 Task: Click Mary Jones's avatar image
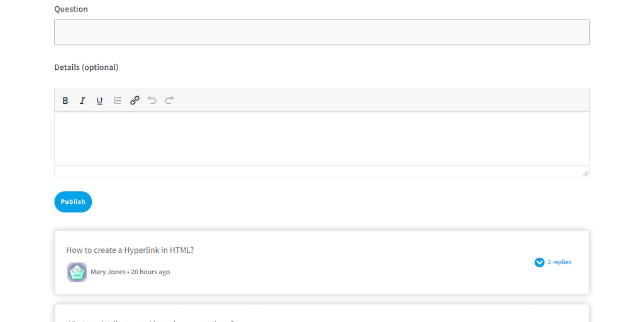click(x=77, y=272)
